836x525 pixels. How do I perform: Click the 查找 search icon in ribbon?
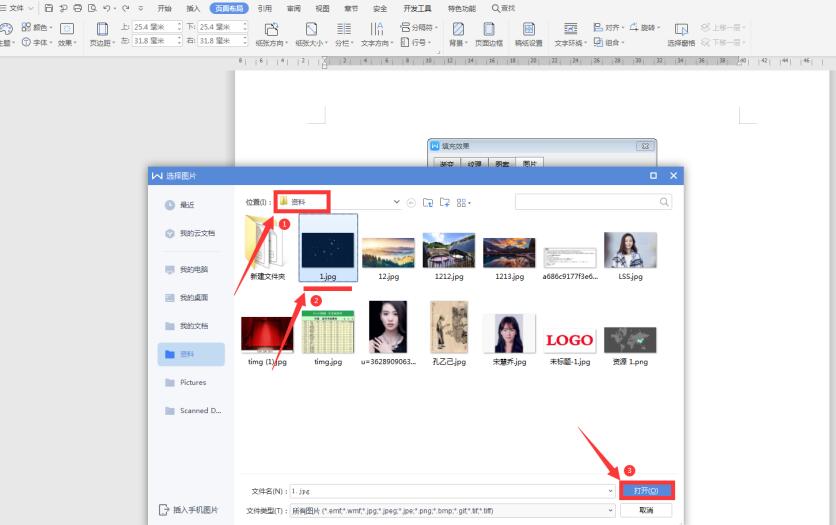(x=503, y=8)
